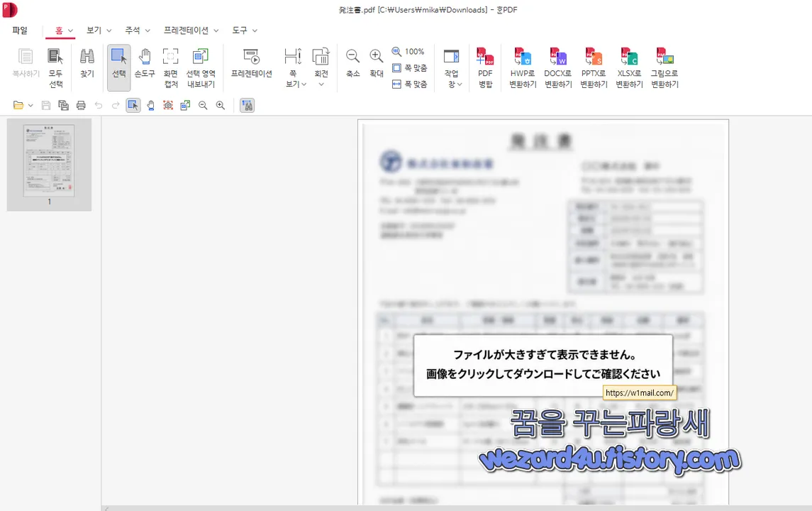Screen dimensions: 812x511
Task: Click the Japanese download prompt box in PDF
Action: tap(543, 366)
